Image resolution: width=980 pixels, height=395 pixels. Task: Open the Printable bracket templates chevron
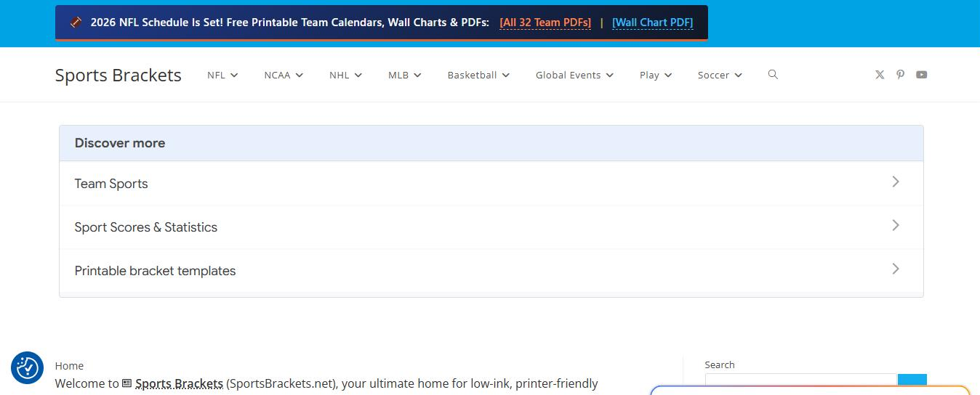[x=896, y=269]
